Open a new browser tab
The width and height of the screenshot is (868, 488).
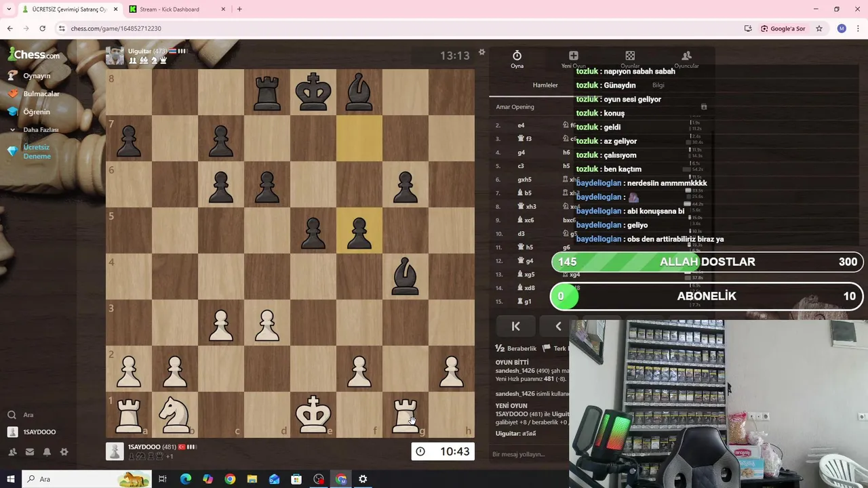coord(239,9)
